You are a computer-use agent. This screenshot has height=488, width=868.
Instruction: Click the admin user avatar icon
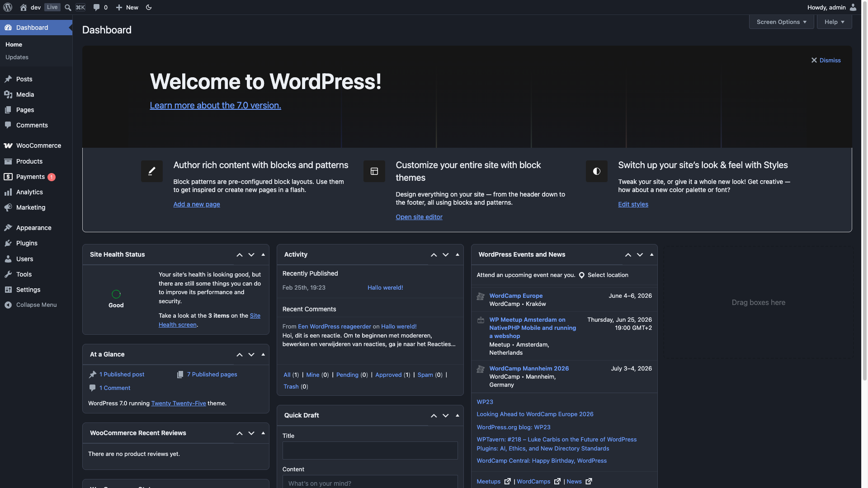[853, 7]
